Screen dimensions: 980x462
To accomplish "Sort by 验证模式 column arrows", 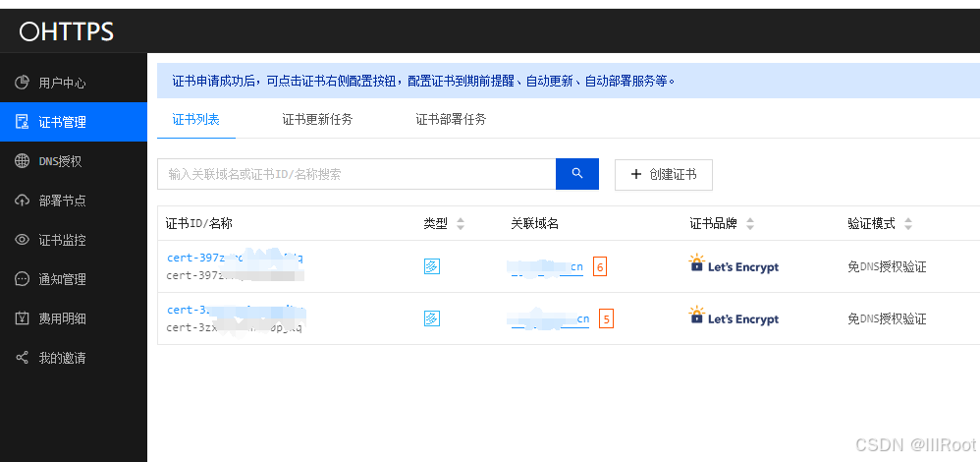I will tap(908, 224).
